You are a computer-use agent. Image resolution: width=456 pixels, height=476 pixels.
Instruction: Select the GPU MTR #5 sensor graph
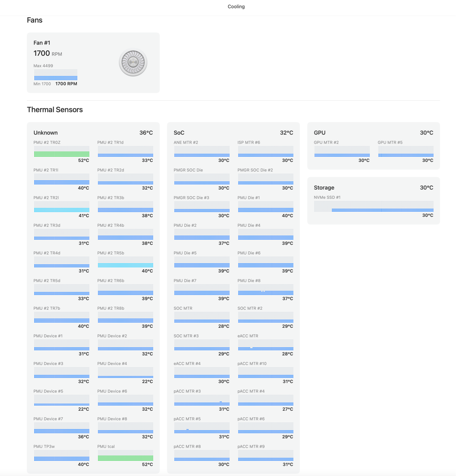(x=405, y=152)
